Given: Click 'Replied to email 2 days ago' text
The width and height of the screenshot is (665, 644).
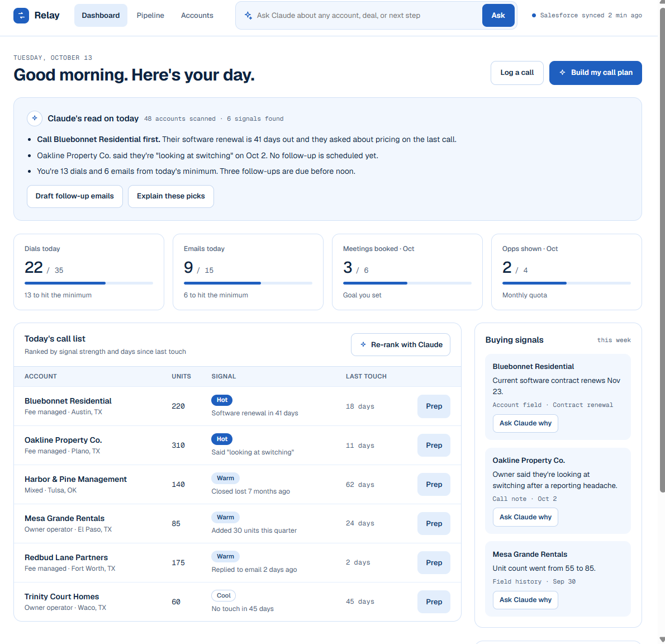Looking at the screenshot, I should (254, 569).
